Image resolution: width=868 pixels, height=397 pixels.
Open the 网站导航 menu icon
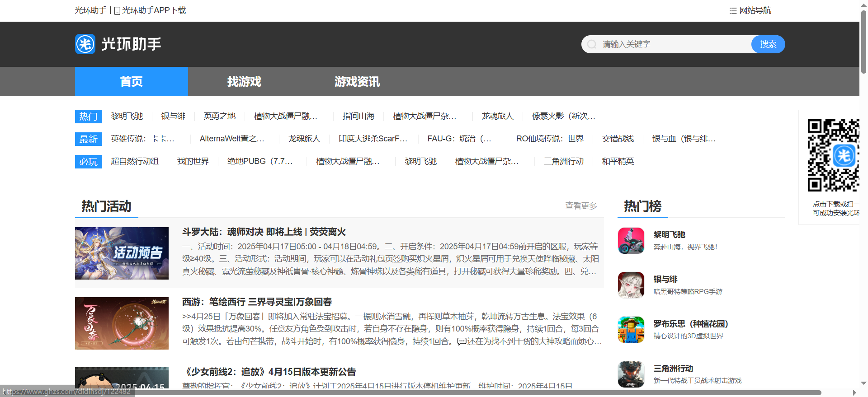[x=733, y=11]
